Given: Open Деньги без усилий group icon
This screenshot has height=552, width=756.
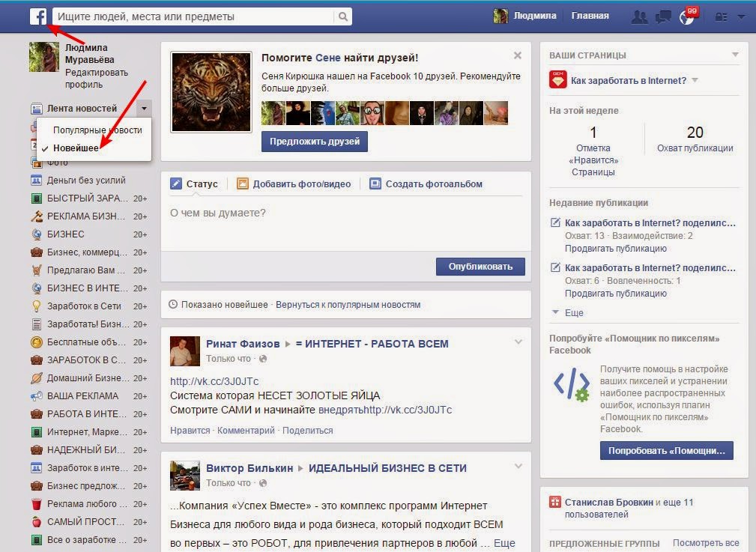Looking at the screenshot, I should [x=36, y=181].
